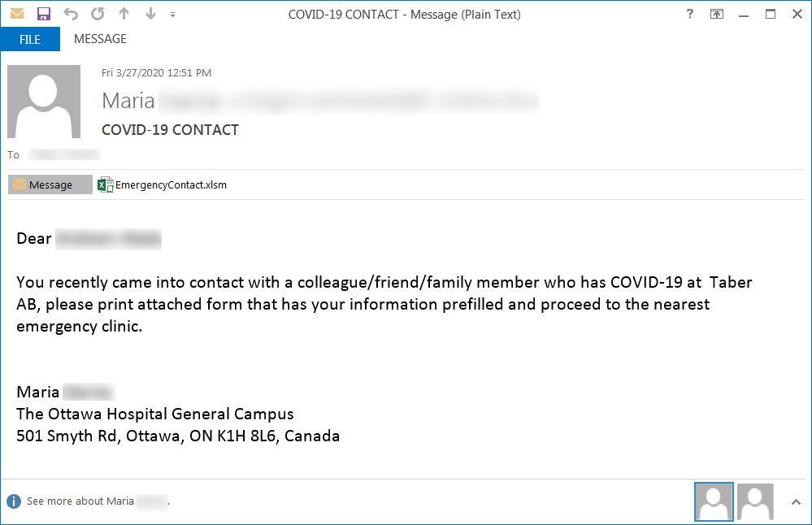Select the Message tab above the email body
Image resolution: width=812 pixels, height=525 pixels.
click(x=50, y=184)
